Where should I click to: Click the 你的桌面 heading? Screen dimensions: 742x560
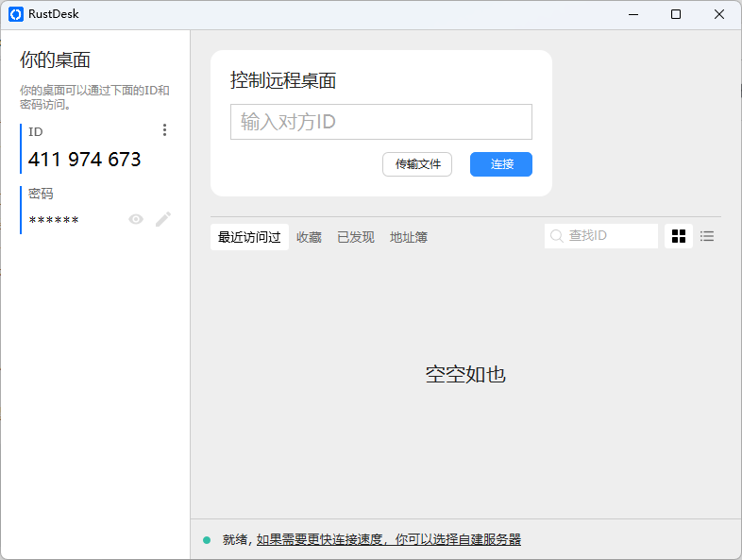click(55, 60)
